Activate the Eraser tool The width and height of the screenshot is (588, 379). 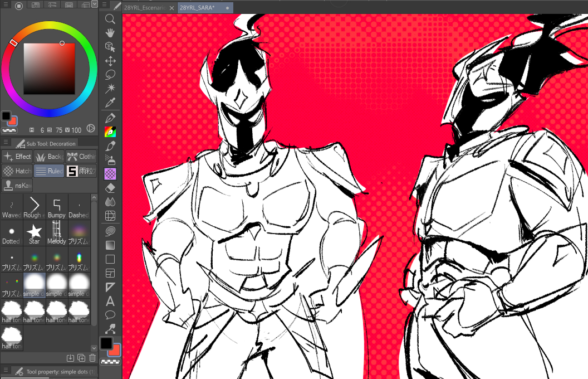point(110,188)
